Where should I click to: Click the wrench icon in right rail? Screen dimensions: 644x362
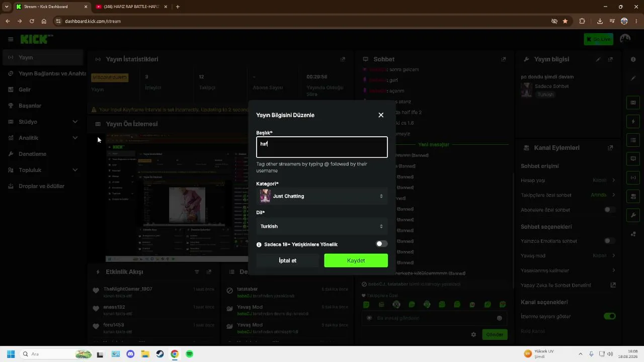(633, 215)
